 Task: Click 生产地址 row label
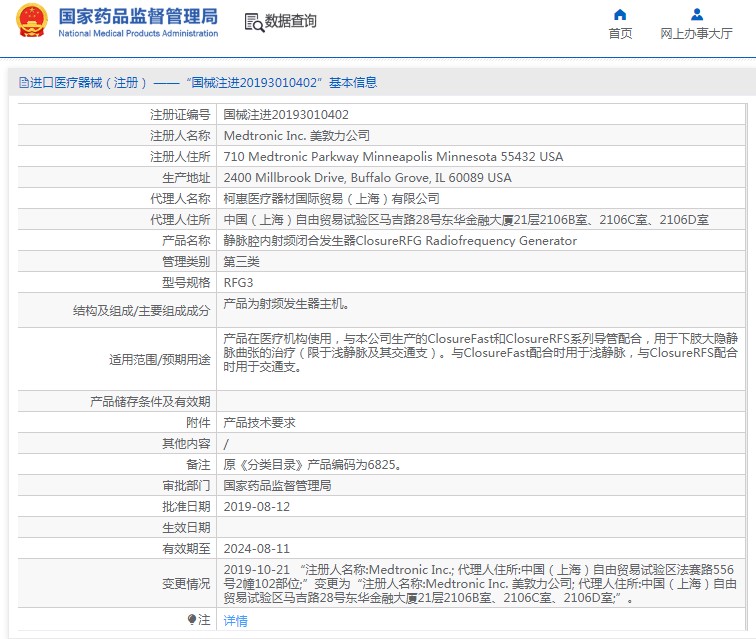coord(186,177)
